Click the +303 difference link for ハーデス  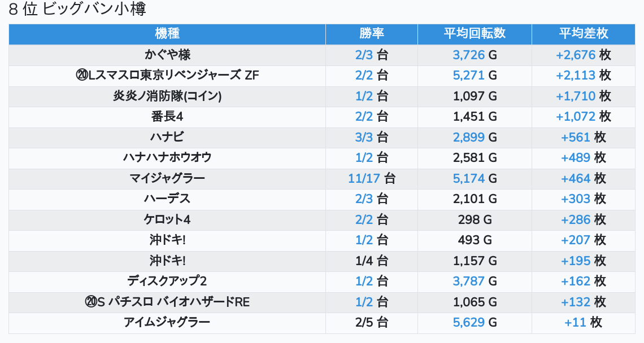575,199
